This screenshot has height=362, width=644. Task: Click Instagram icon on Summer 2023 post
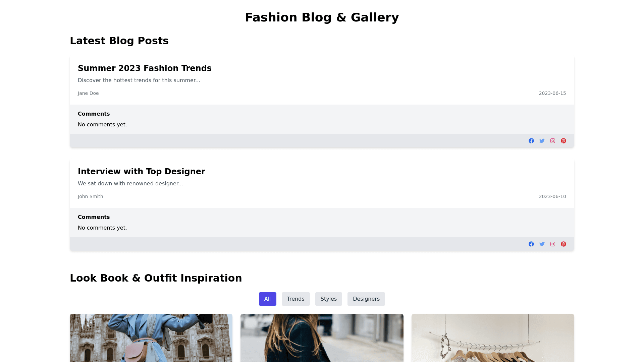[x=553, y=141]
